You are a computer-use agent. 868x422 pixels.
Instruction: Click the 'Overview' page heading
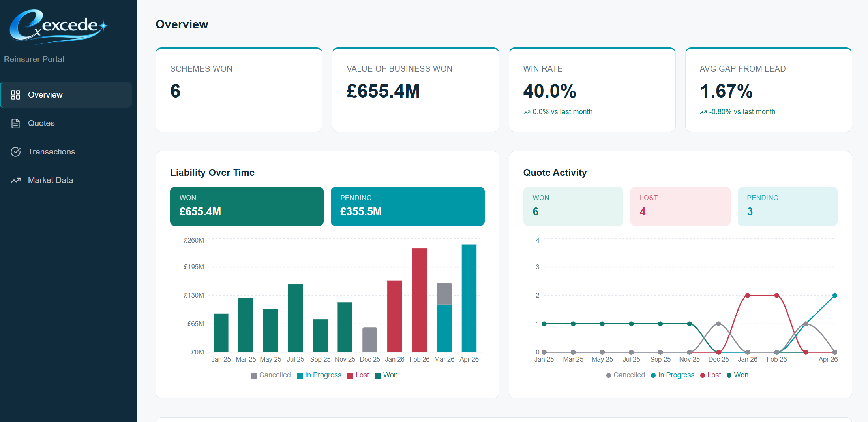[x=182, y=24]
